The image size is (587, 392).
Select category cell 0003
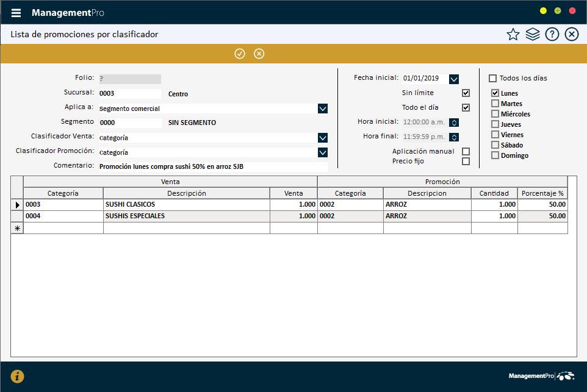pyautogui.click(x=63, y=205)
